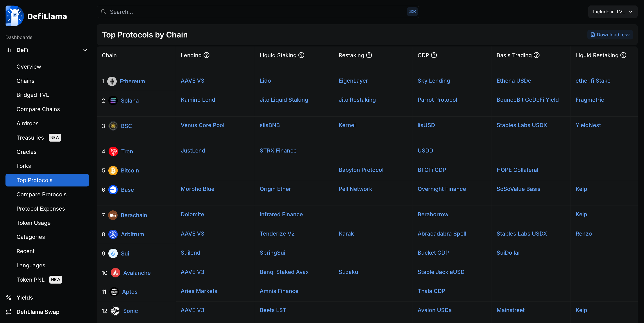Open the JustLend protocol link

click(x=193, y=151)
